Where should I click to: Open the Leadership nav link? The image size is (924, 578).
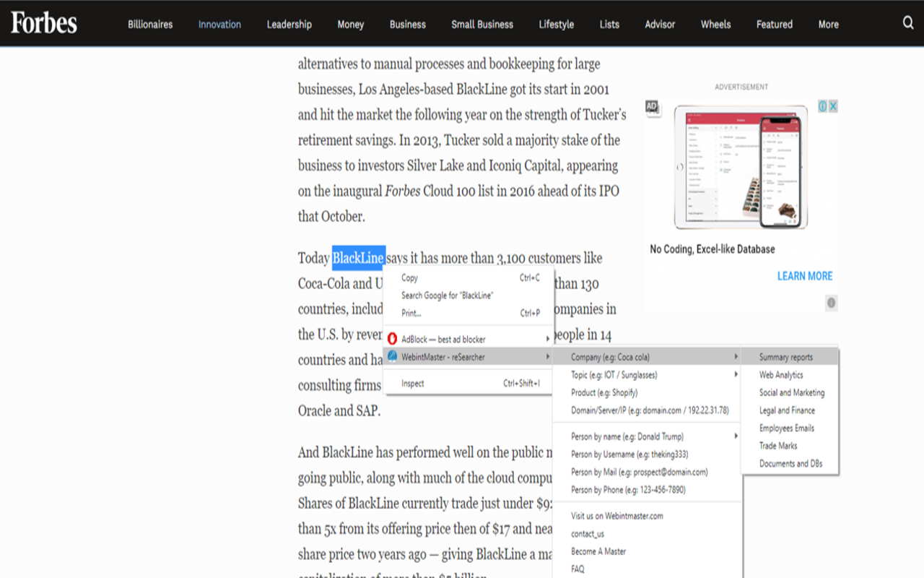(x=289, y=24)
